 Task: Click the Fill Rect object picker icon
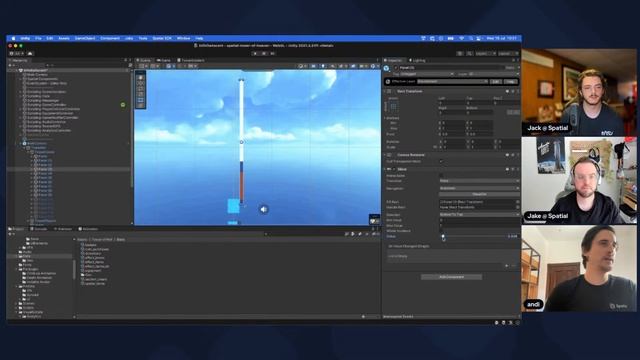[518, 202]
